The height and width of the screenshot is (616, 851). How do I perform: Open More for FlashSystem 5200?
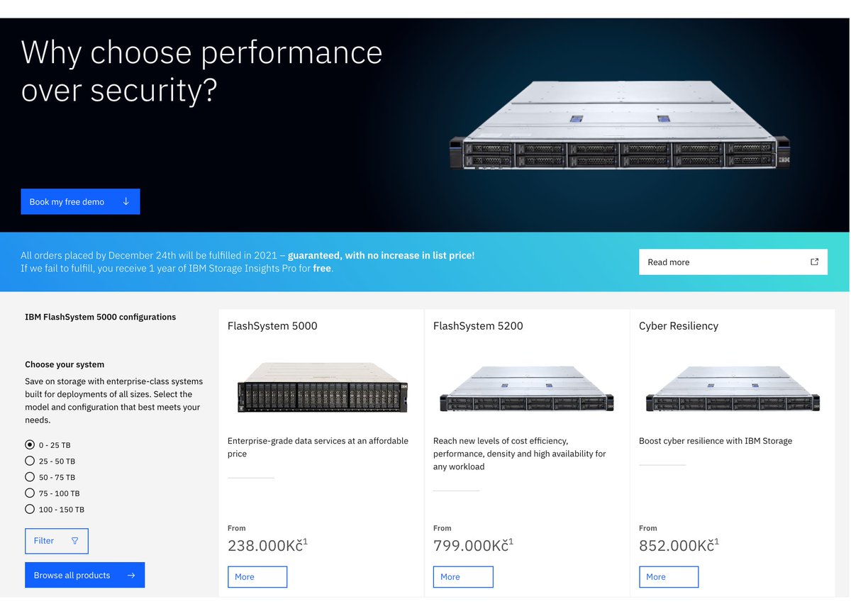[463, 577]
